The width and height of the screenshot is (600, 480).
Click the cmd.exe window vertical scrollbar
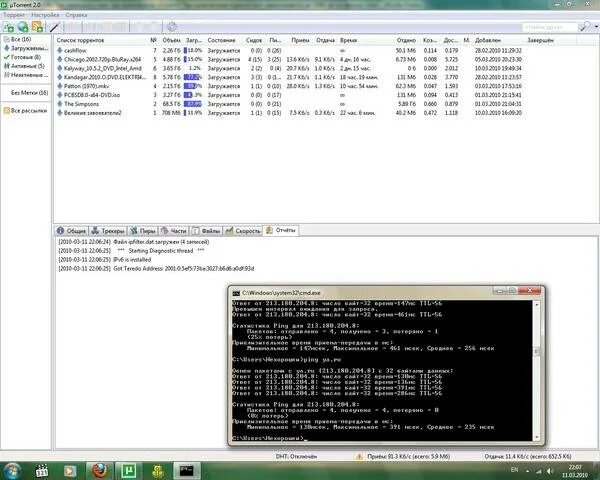click(536, 370)
